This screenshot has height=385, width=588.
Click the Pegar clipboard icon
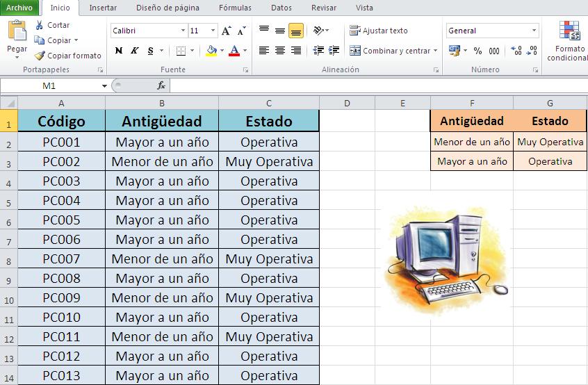tap(17, 31)
